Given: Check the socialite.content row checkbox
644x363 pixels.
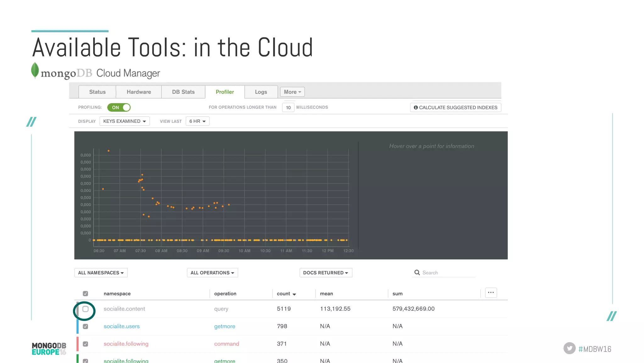Looking at the screenshot, I should tap(85, 309).
